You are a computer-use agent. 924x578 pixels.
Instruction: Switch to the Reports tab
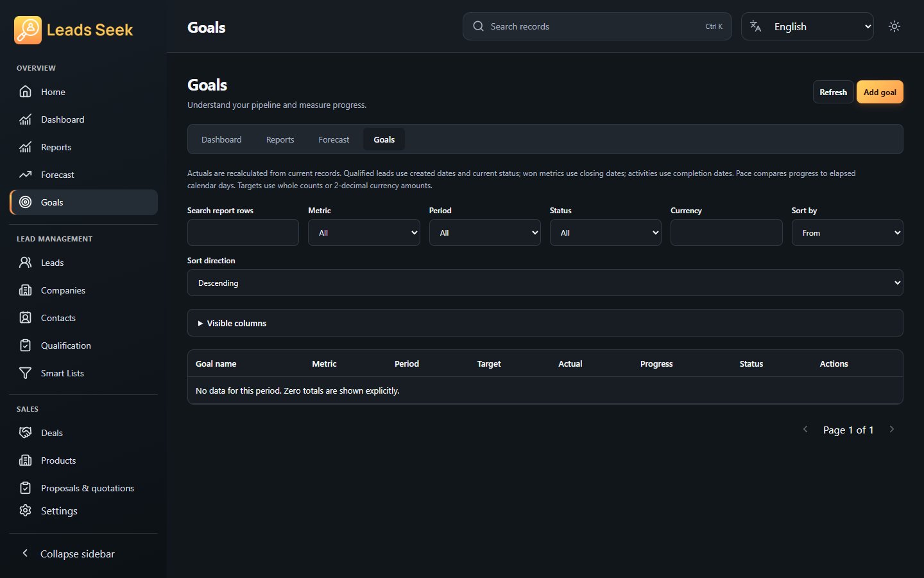click(280, 139)
